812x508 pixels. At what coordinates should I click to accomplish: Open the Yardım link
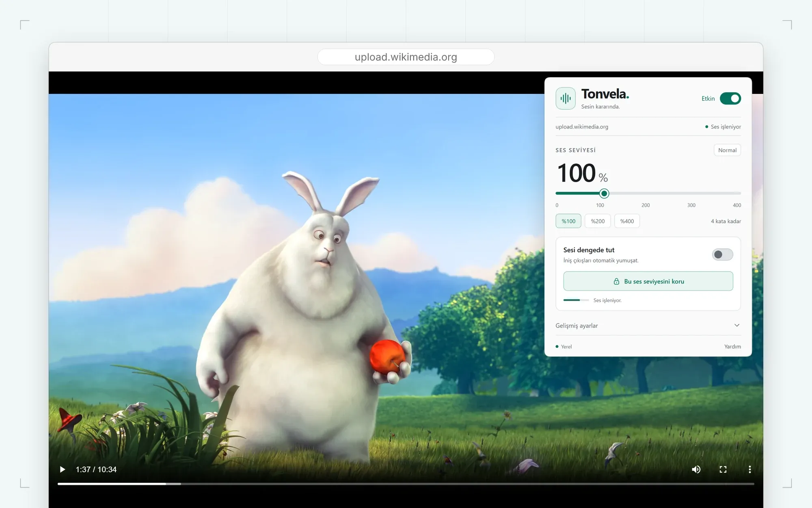(732, 347)
